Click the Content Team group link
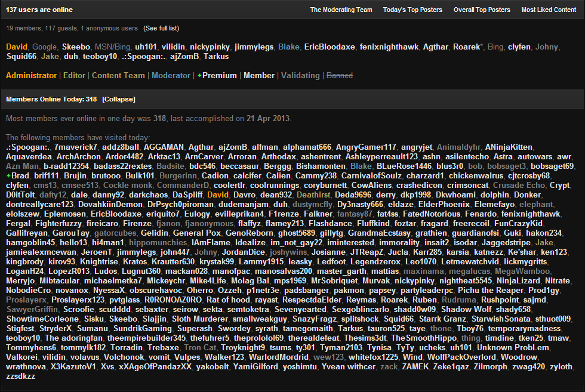585x392 pixels. pos(118,76)
